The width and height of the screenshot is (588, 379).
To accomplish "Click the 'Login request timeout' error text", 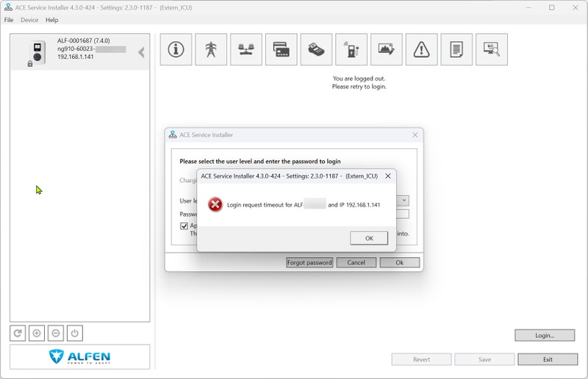I will [304, 205].
